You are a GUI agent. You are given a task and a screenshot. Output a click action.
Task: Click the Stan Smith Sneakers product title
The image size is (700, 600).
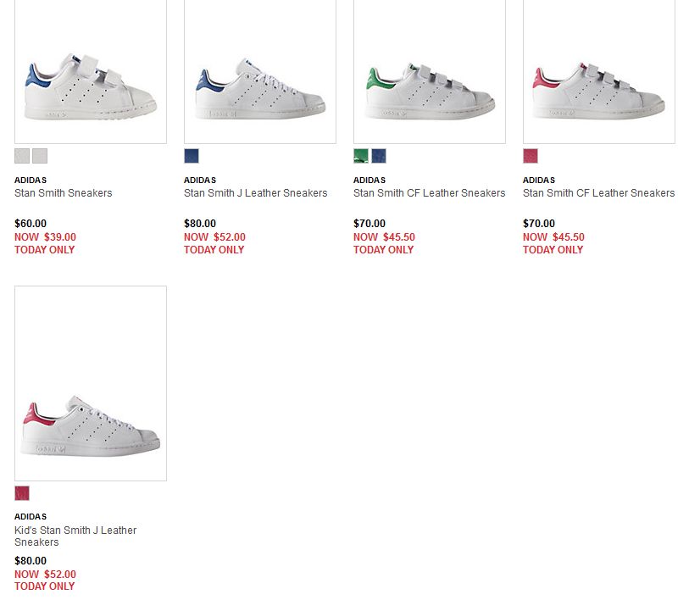(63, 193)
